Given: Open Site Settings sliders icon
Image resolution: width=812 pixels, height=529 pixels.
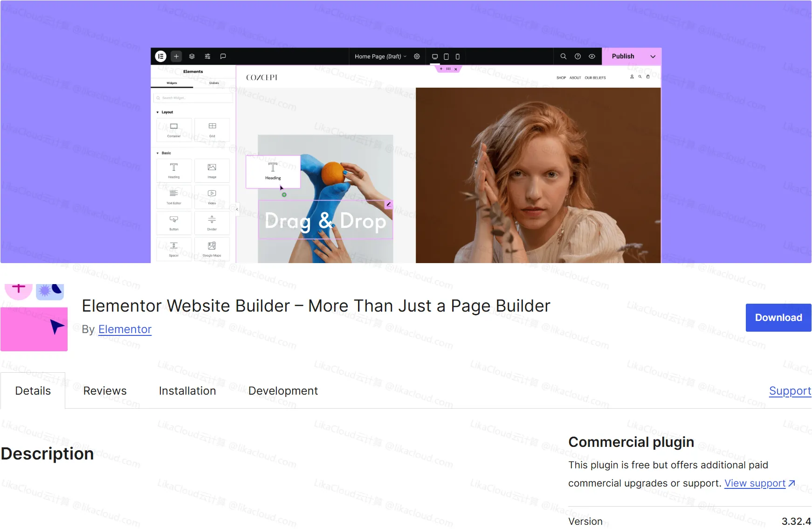Looking at the screenshot, I should (x=207, y=56).
